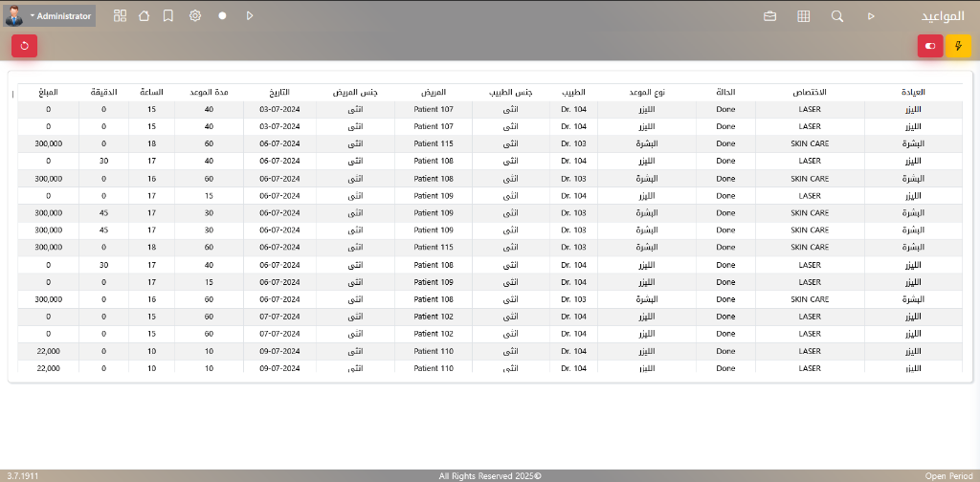Screen dimensions: 980x482
Task: Open the dashboard grid icon in the top bar
Action: pos(120,16)
